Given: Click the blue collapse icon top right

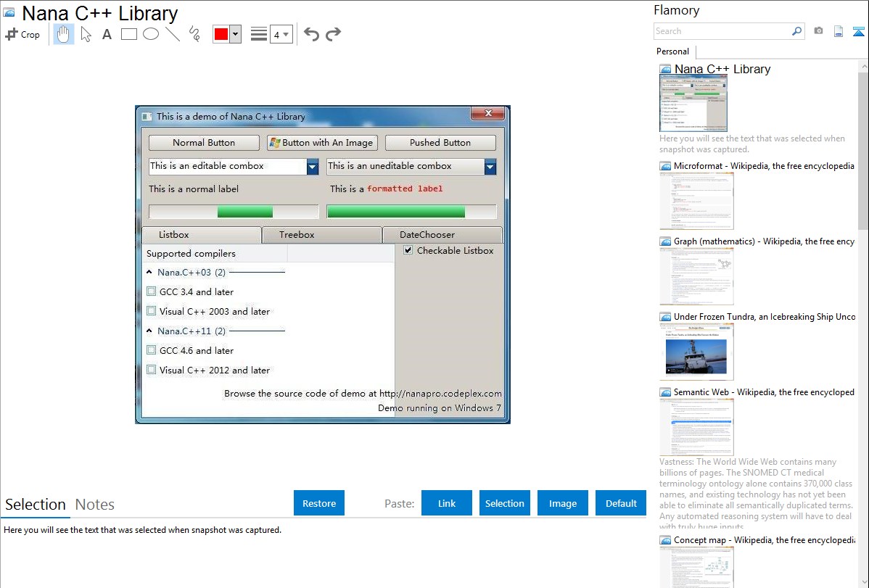Looking at the screenshot, I should pos(858,31).
